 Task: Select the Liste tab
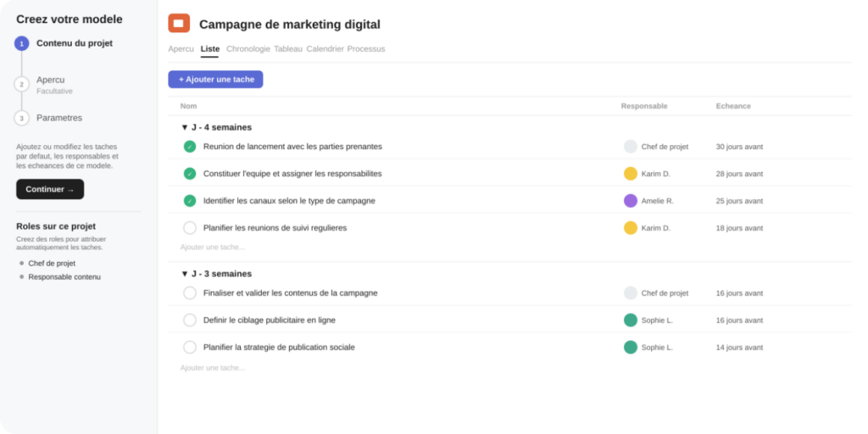[x=210, y=48]
